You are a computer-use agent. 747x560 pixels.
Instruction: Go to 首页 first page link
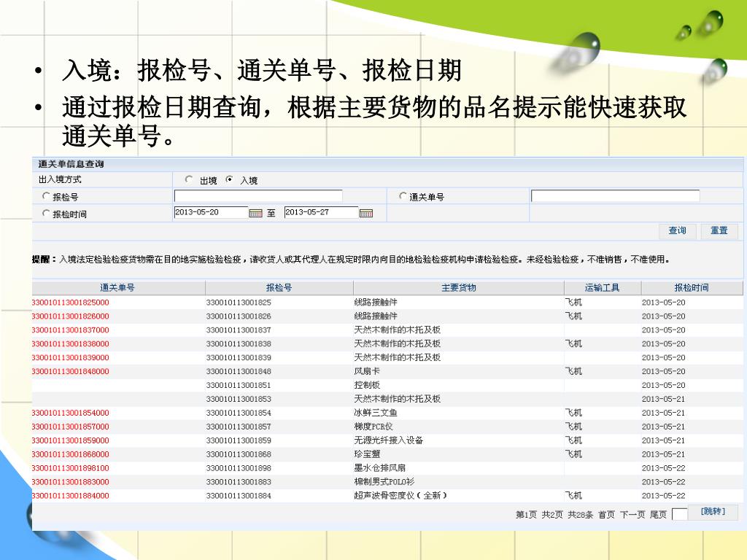click(606, 514)
